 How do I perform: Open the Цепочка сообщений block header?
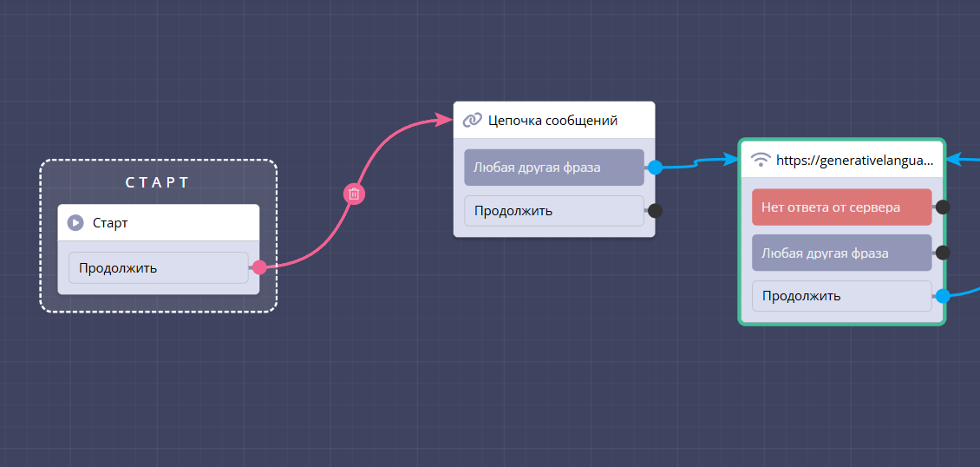(564, 120)
